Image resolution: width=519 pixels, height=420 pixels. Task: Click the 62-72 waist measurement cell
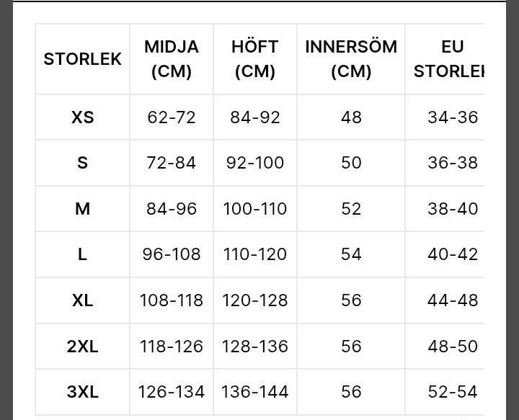click(x=172, y=117)
